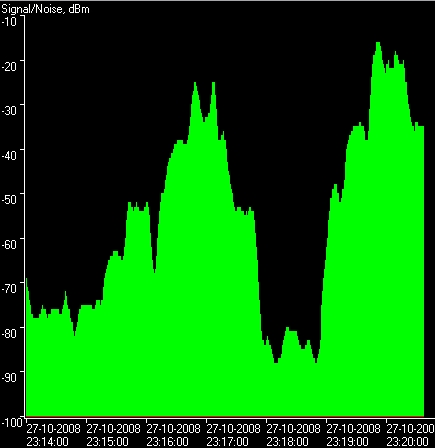
Task: Click the -80 dBm axis label
Action: [x=9, y=333]
